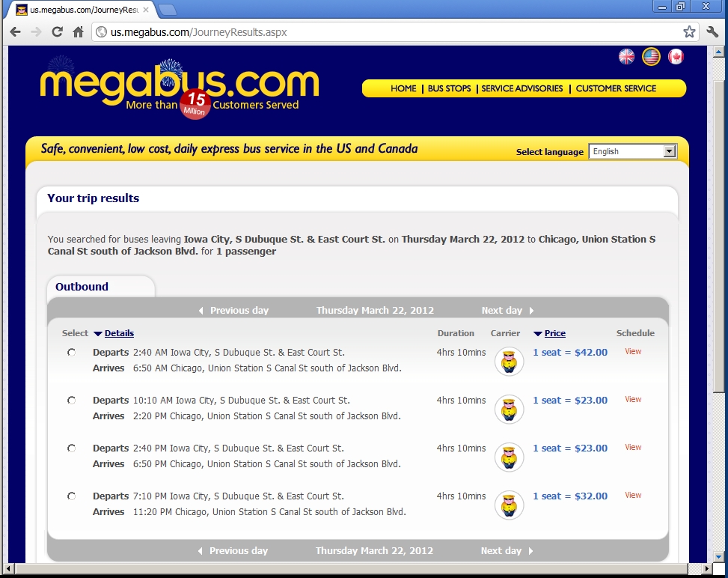This screenshot has width=728, height=578.
Task: Click the site info globe in address bar
Action: pos(101,32)
